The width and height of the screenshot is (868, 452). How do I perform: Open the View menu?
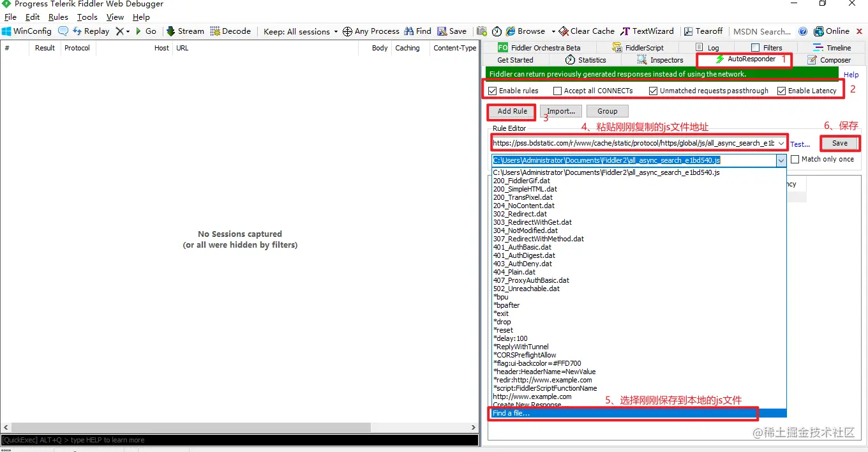(x=115, y=17)
